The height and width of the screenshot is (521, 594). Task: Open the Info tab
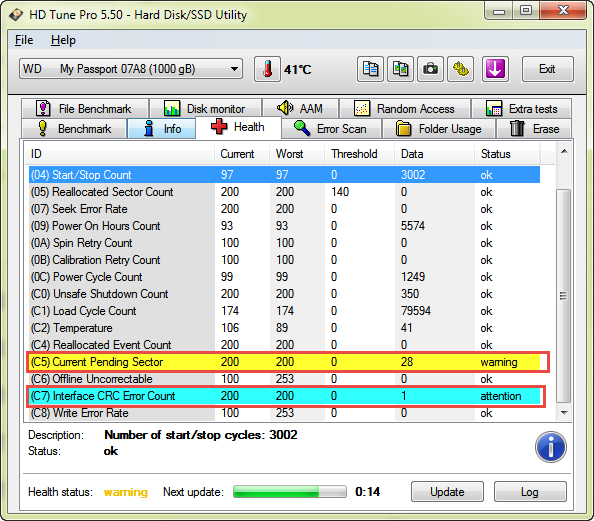(x=161, y=129)
